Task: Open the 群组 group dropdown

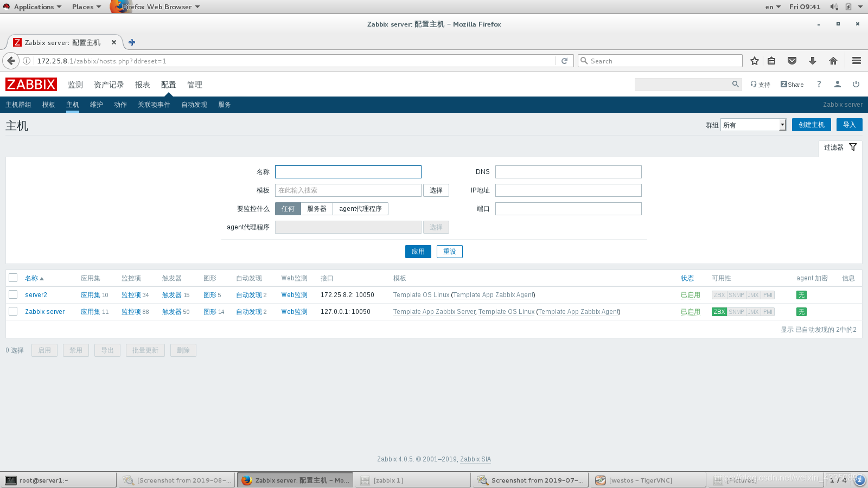Action: tap(753, 125)
